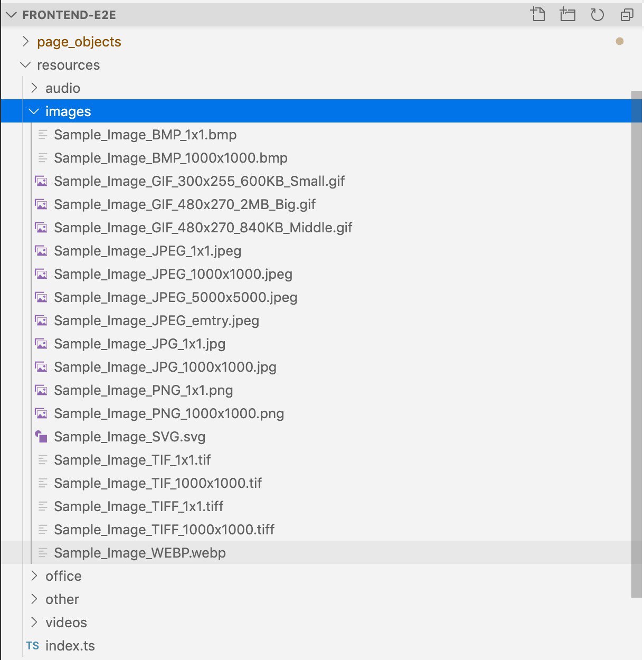644x660 pixels.
Task: Click the New File icon
Action: coord(538,14)
